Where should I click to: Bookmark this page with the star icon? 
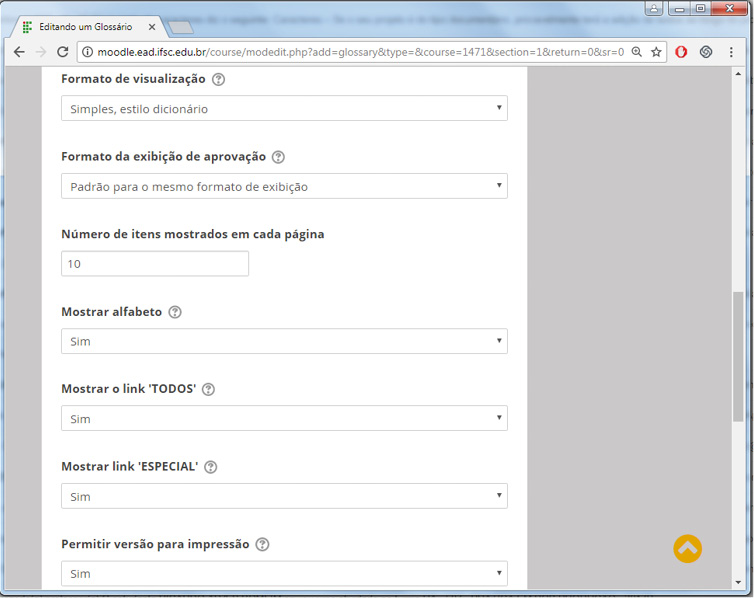tap(656, 52)
